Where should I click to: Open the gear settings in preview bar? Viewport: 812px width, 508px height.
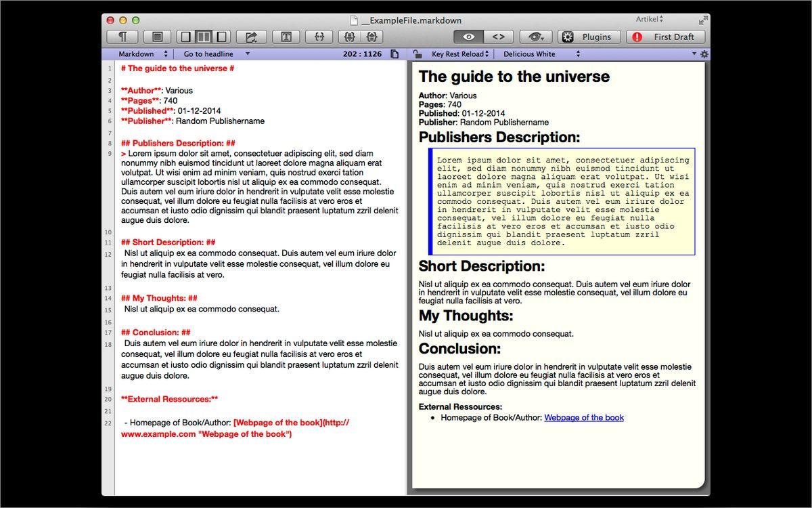[704, 54]
